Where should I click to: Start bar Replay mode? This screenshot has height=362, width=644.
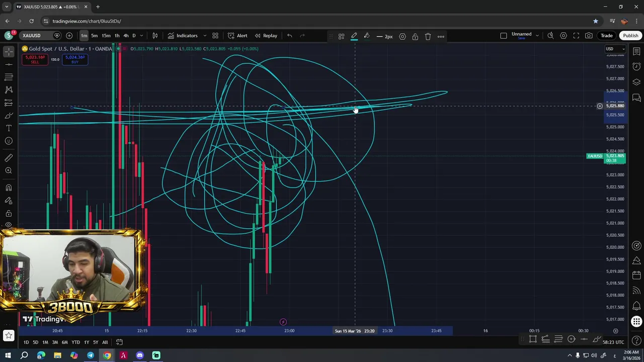click(x=266, y=36)
